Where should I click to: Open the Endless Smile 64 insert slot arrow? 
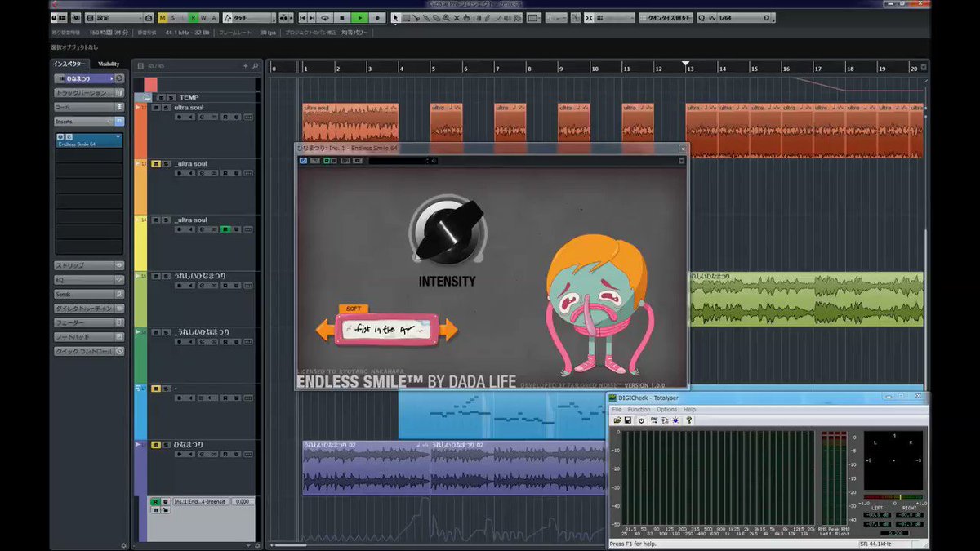pyautogui.click(x=118, y=138)
